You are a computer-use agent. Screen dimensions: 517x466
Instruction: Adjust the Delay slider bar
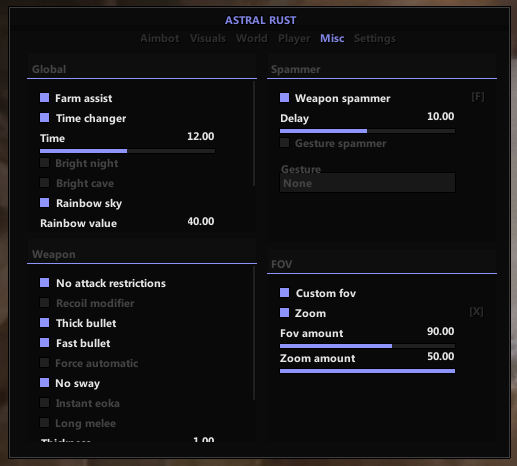point(367,131)
